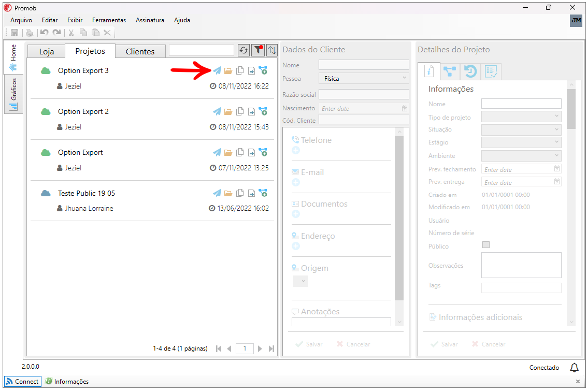Open folder icon for Teste Public 19 05

click(x=228, y=193)
